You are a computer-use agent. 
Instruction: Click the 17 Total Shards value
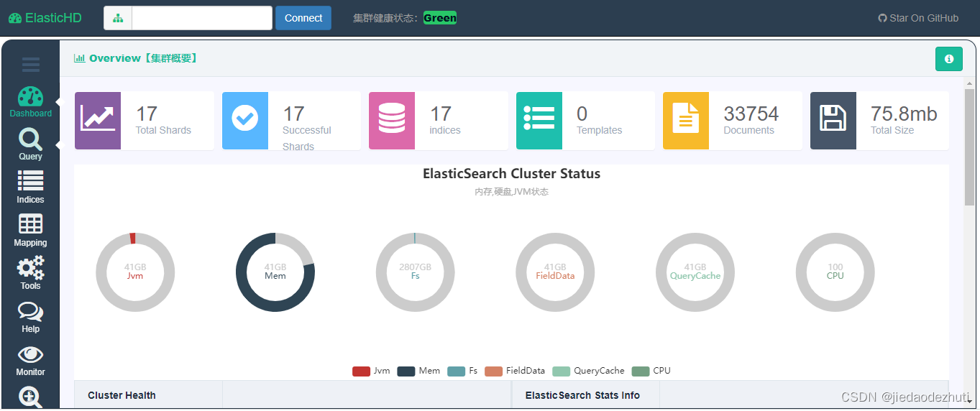click(147, 114)
